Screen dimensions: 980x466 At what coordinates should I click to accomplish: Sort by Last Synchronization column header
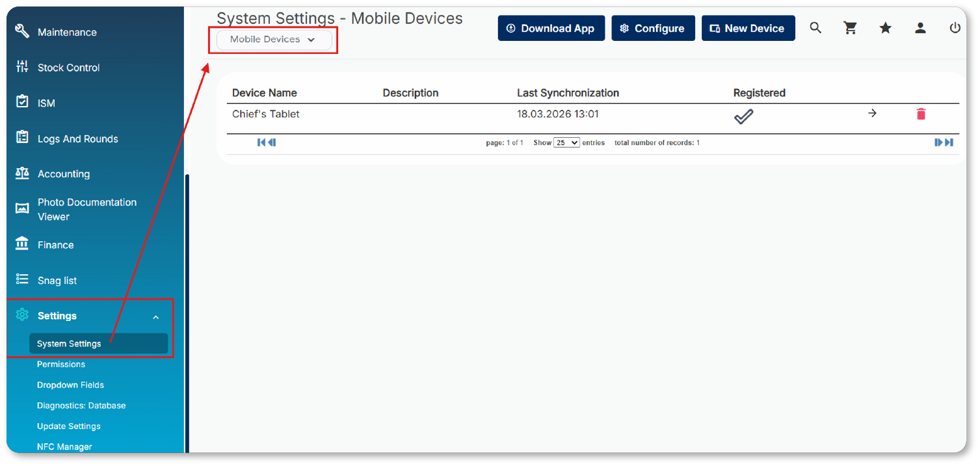(x=568, y=93)
